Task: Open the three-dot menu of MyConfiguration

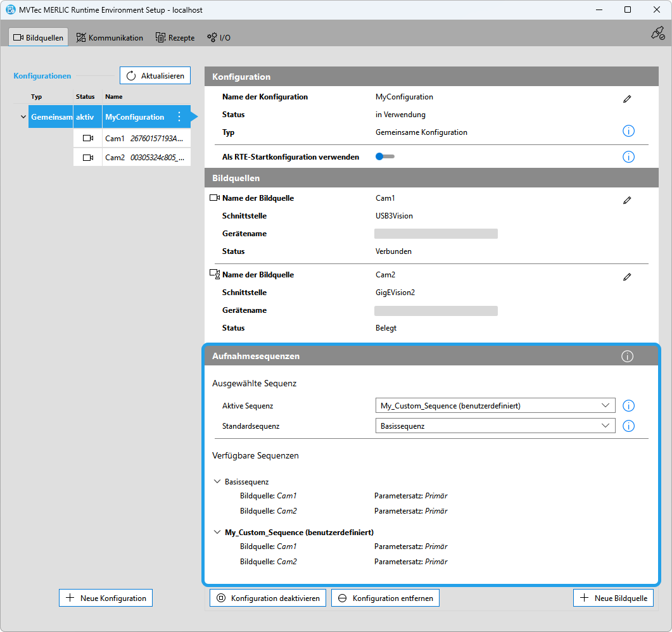Action: coord(179,117)
